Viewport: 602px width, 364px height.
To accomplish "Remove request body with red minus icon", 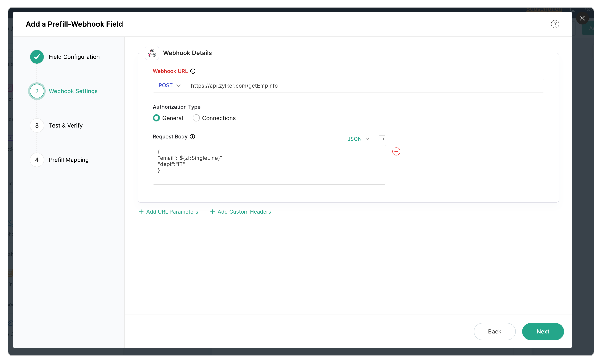I will point(396,151).
